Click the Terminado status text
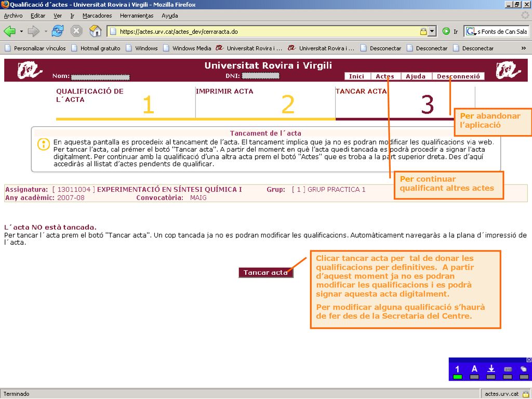 click(16, 394)
